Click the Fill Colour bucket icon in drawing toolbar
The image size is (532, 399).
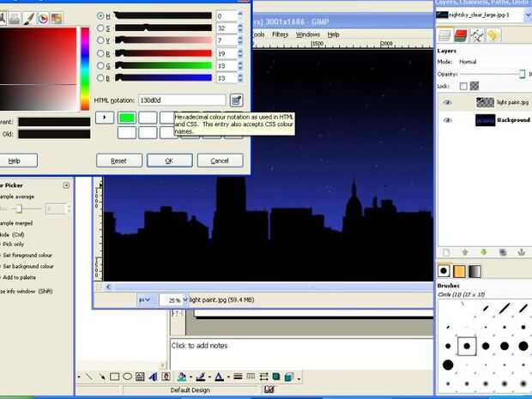(x=182, y=377)
